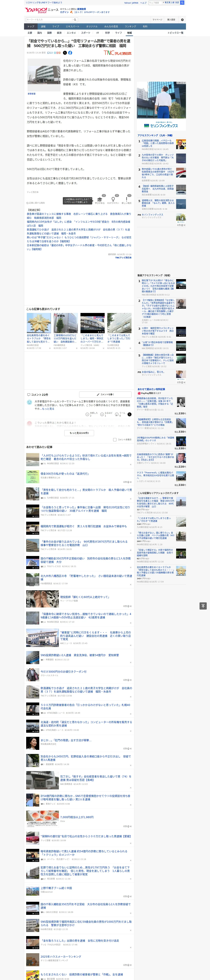This screenshot has height=980, width=210.
Task: Open the Yahoo! JAPAN News logo
Action: (x=42, y=10)
